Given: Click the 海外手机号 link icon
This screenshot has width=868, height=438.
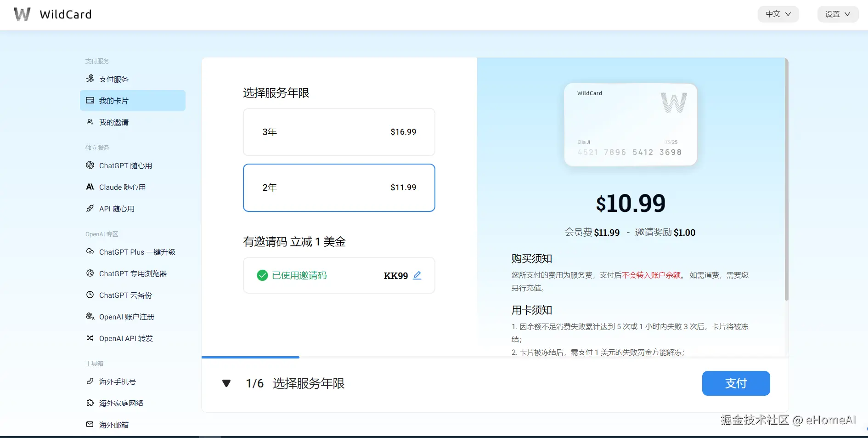Looking at the screenshot, I should point(90,381).
